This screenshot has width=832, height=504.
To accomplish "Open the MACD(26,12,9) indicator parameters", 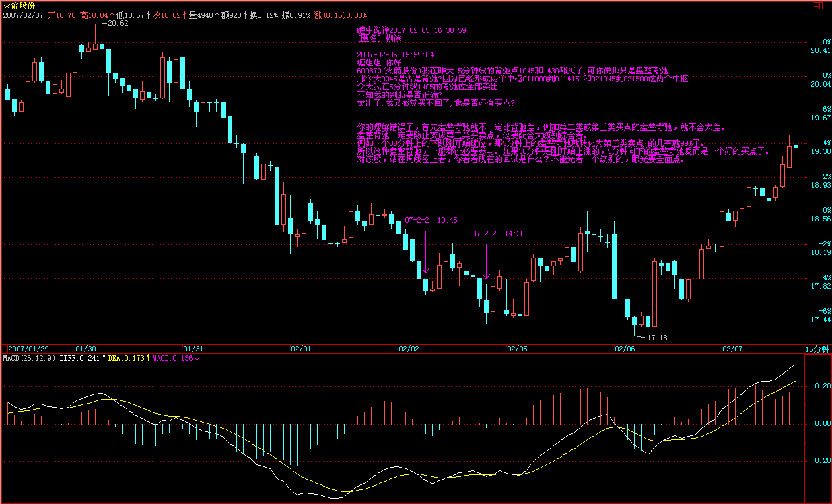I will tap(29, 358).
